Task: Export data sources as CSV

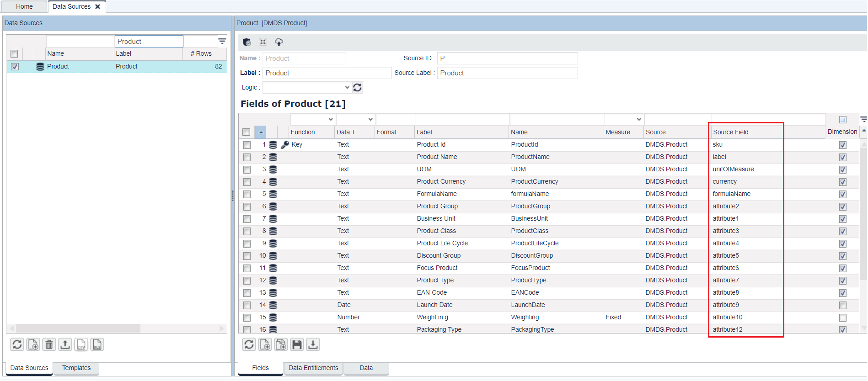Action: click(81, 344)
